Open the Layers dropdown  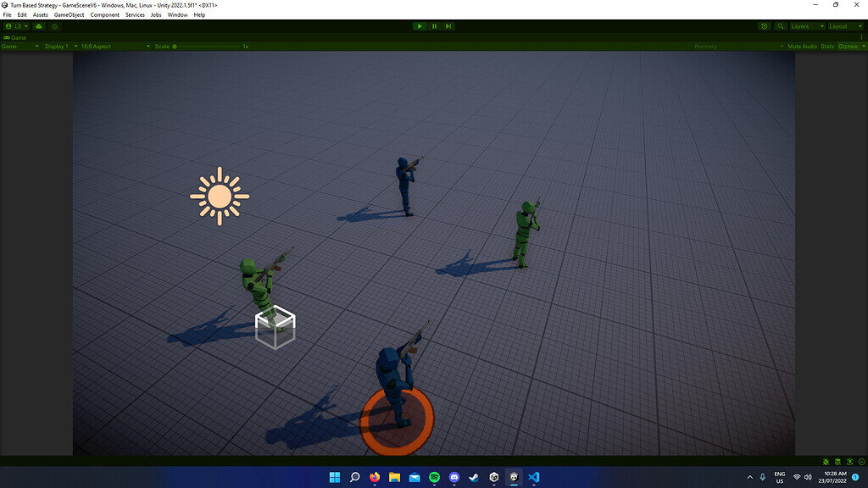click(805, 26)
